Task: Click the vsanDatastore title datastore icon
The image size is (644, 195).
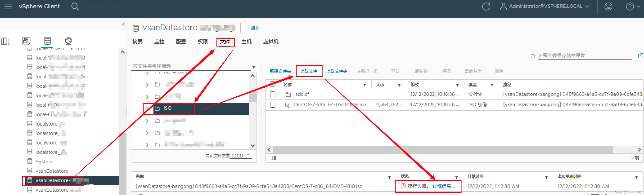Action: click(x=136, y=28)
